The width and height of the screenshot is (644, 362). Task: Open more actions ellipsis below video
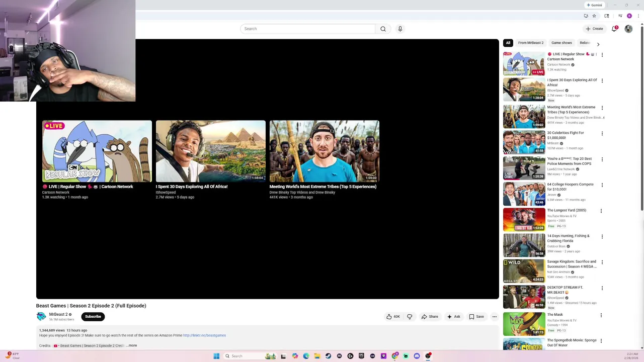click(495, 317)
